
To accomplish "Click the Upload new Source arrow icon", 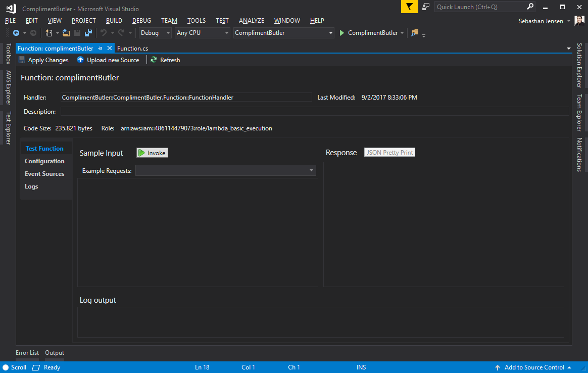I will (x=80, y=60).
